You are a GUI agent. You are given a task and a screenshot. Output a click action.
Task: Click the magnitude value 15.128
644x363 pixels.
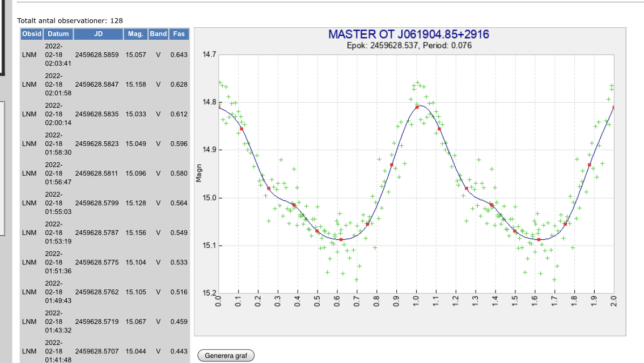point(136,203)
